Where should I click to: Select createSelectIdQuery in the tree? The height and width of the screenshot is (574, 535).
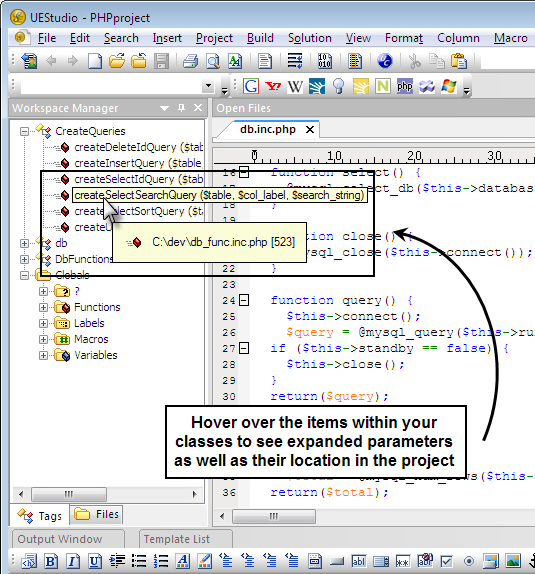[x=139, y=179]
